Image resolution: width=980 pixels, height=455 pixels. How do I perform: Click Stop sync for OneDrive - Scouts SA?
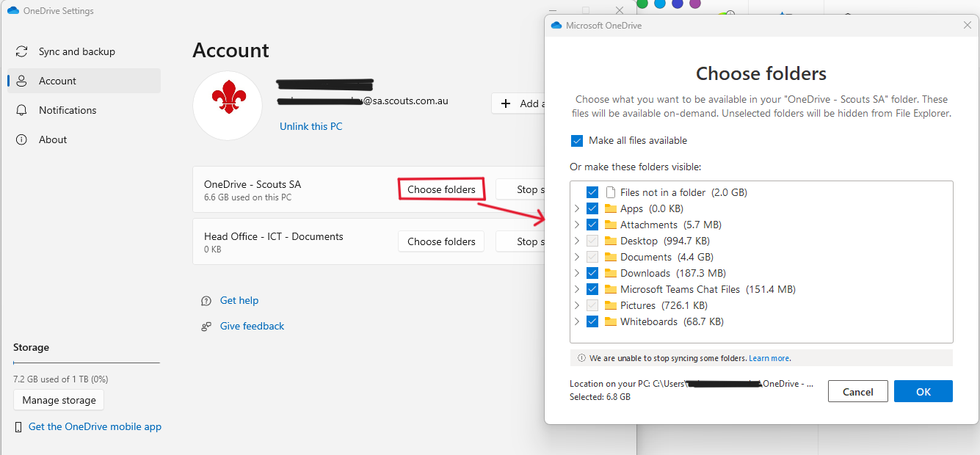(x=520, y=189)
